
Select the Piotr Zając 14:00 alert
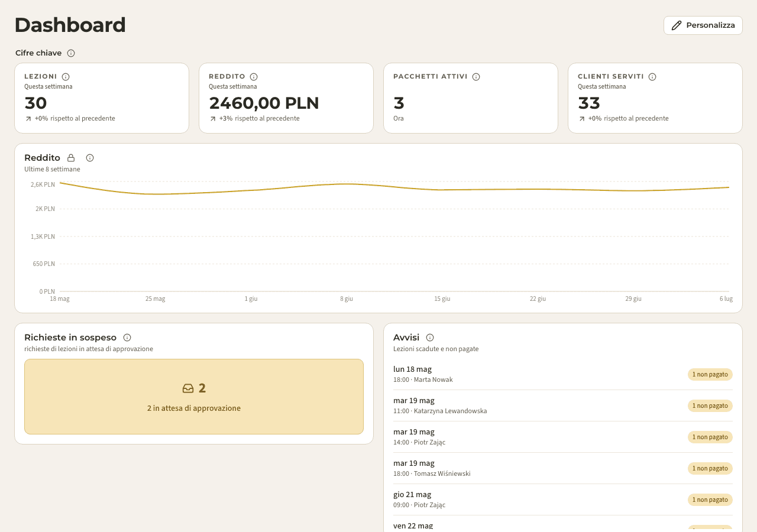(563, 437)
